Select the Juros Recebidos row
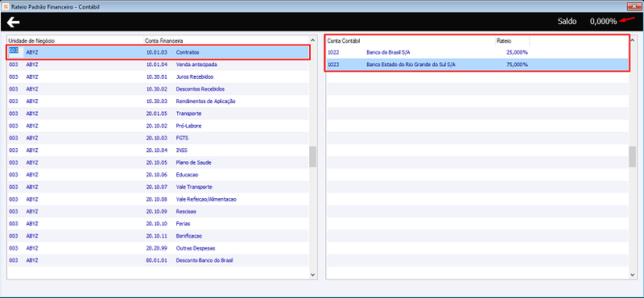 (x=158, y=77)
